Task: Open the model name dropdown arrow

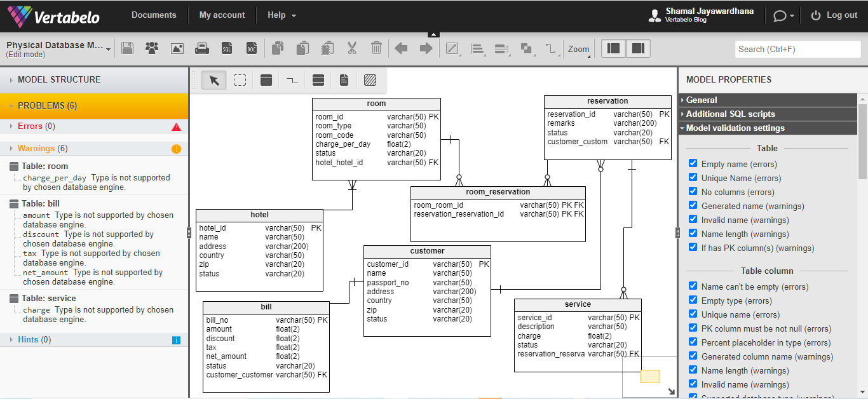Action: (109, 50)
